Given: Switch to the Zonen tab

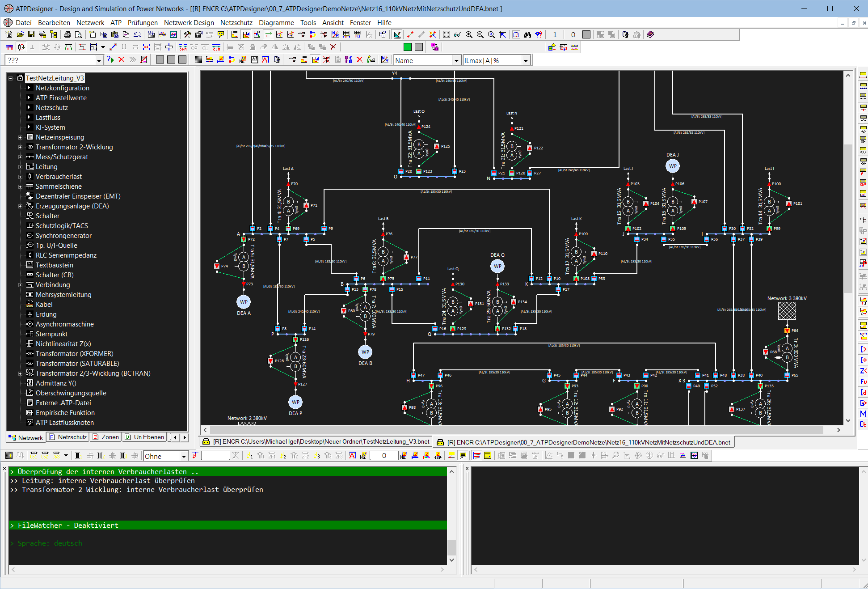Looking at the screenshot, I should click(x=106, y=437).
